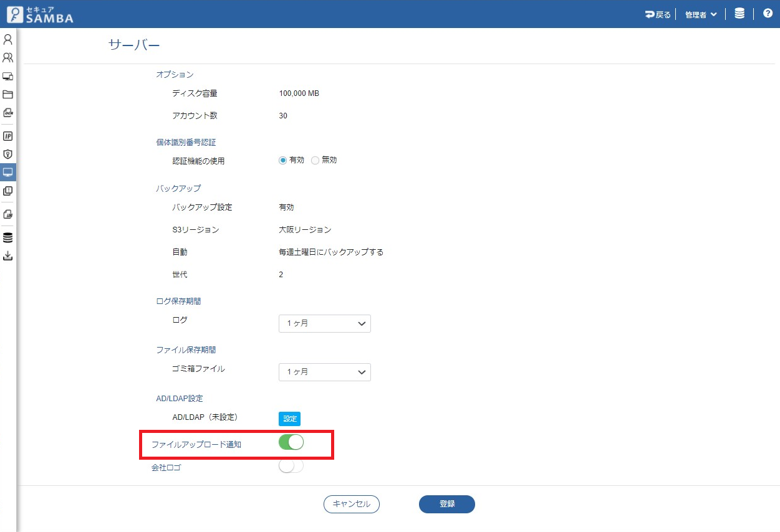
Task: Select the OCR icon in sidebar
Action: click(7, 113)
